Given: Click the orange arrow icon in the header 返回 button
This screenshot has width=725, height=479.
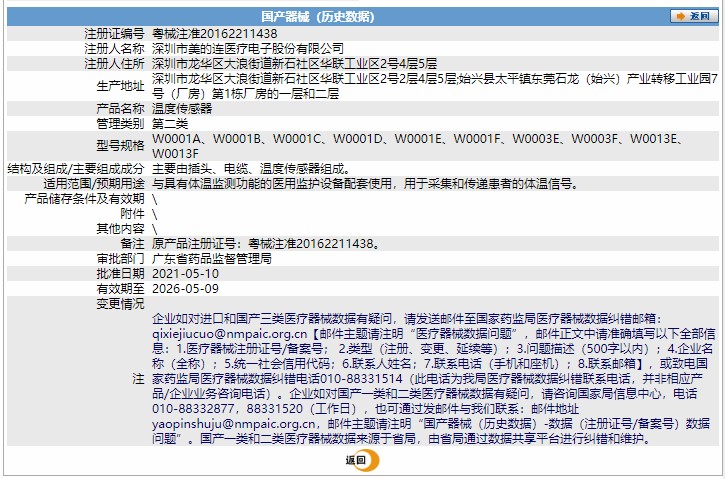Looking at the screenshot, I should click(680, 16).
